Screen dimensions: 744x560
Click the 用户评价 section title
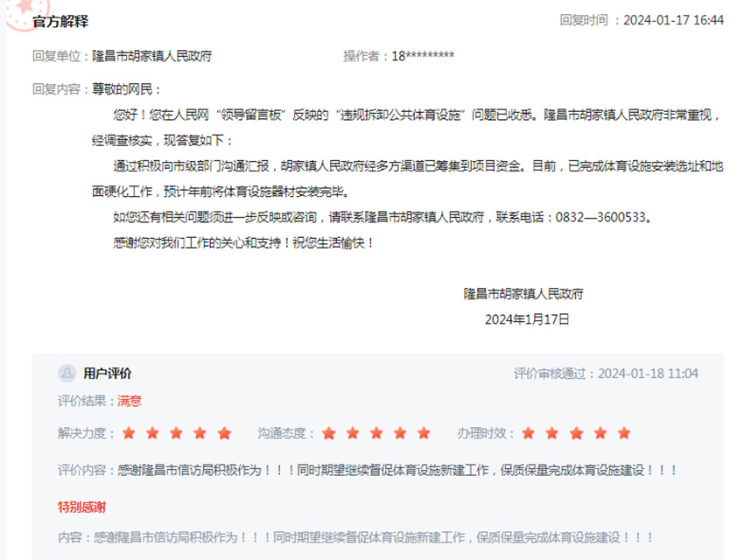[107, 373]
